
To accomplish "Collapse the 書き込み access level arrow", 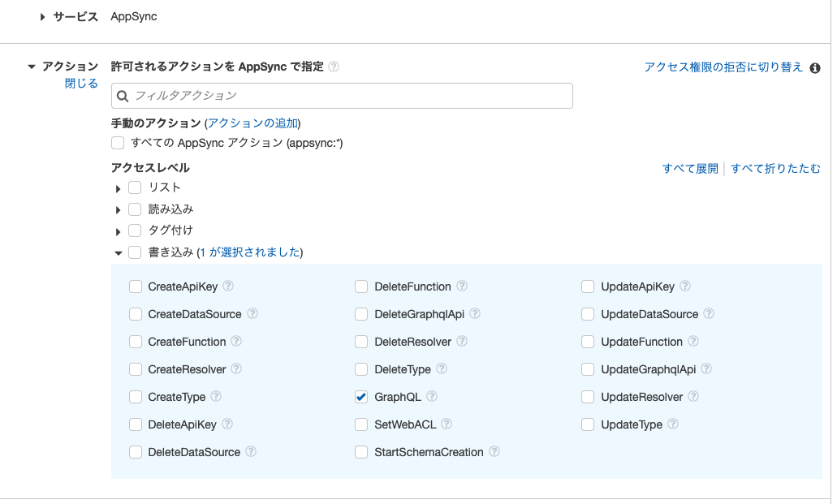I will pyautogui.click(x=119, y=253).
